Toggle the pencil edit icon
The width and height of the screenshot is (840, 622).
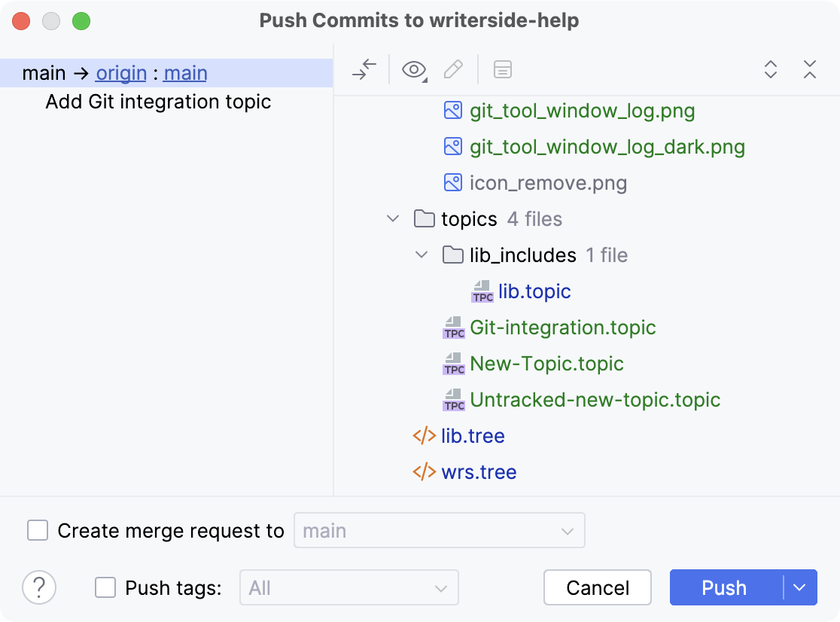point(453,69)
